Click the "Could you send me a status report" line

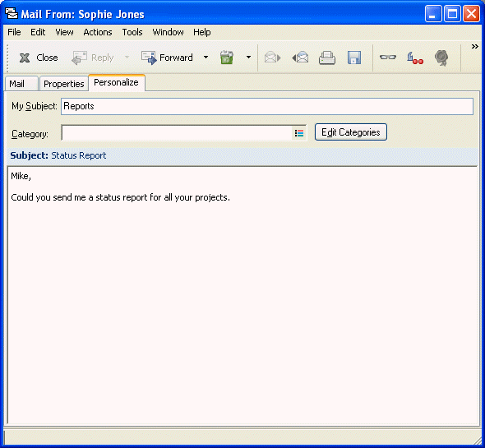point(121,197)
